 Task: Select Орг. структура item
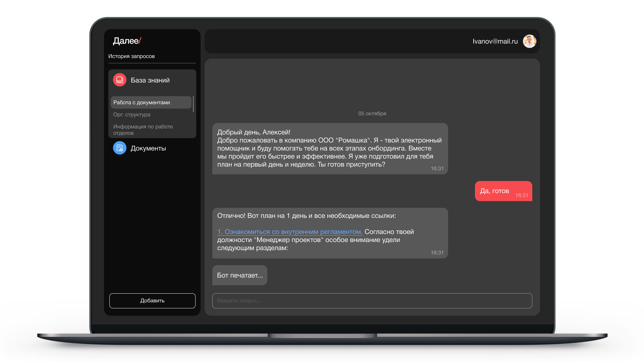[132, 114]
